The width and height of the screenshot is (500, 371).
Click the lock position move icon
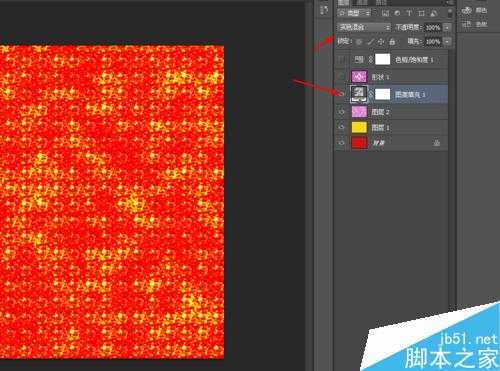tap(381, 42)
